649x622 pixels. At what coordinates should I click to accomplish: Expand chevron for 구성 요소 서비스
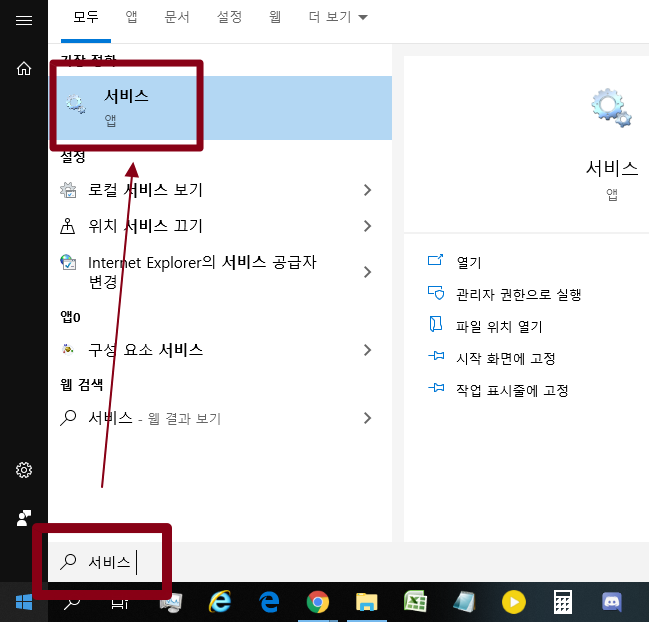[x=367, y=350]
